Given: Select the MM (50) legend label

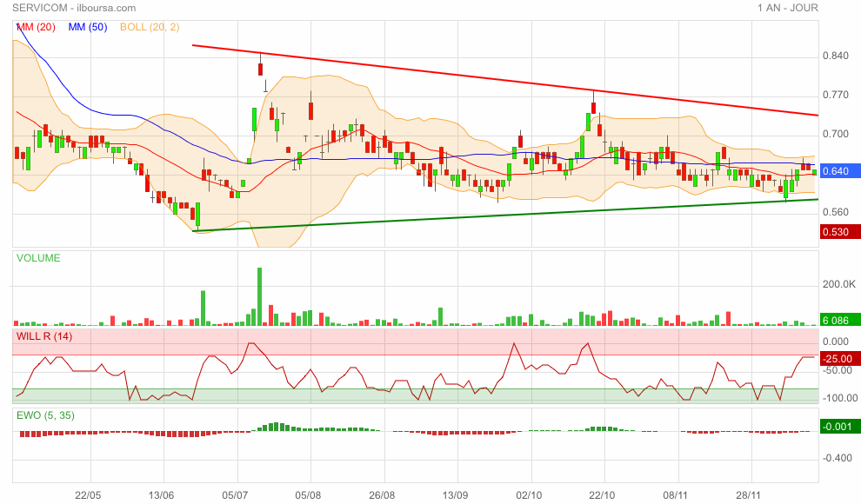Looking at the screenshot, I should coord(88,27).
